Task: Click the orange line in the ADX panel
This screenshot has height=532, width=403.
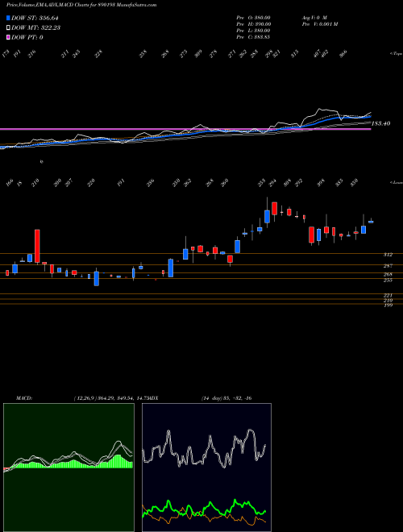Action: coord(204,517)
